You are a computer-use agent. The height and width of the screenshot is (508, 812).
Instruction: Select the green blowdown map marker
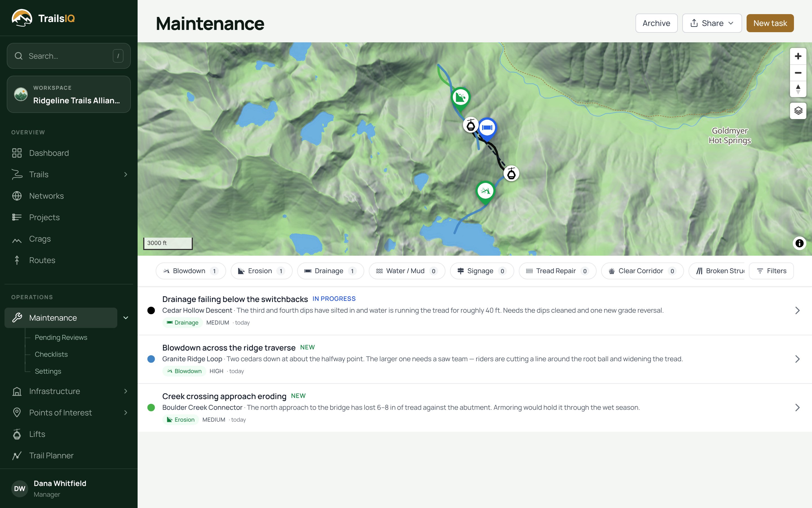[485, 192]
